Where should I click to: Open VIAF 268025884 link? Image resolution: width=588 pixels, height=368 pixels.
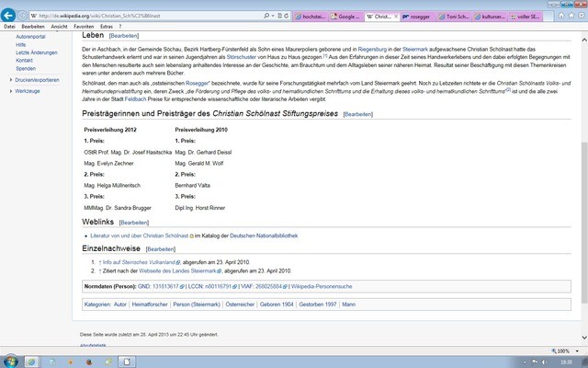pos(268,286)
